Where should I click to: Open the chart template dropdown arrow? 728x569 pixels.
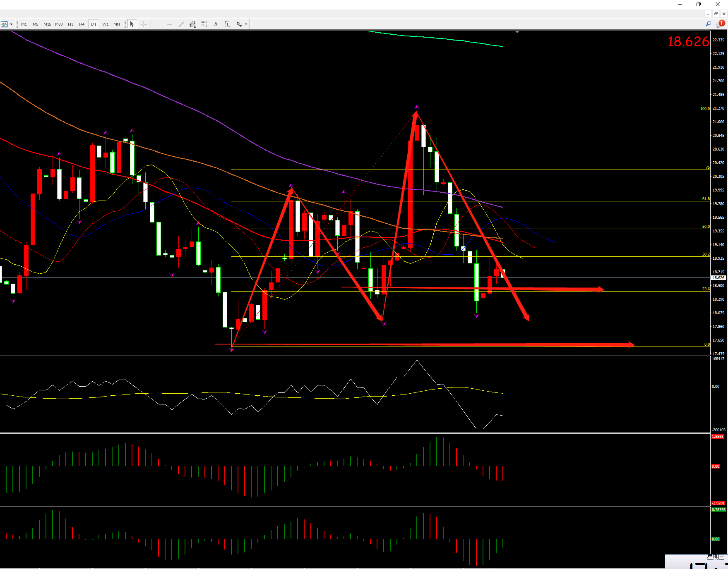point(11,24)
